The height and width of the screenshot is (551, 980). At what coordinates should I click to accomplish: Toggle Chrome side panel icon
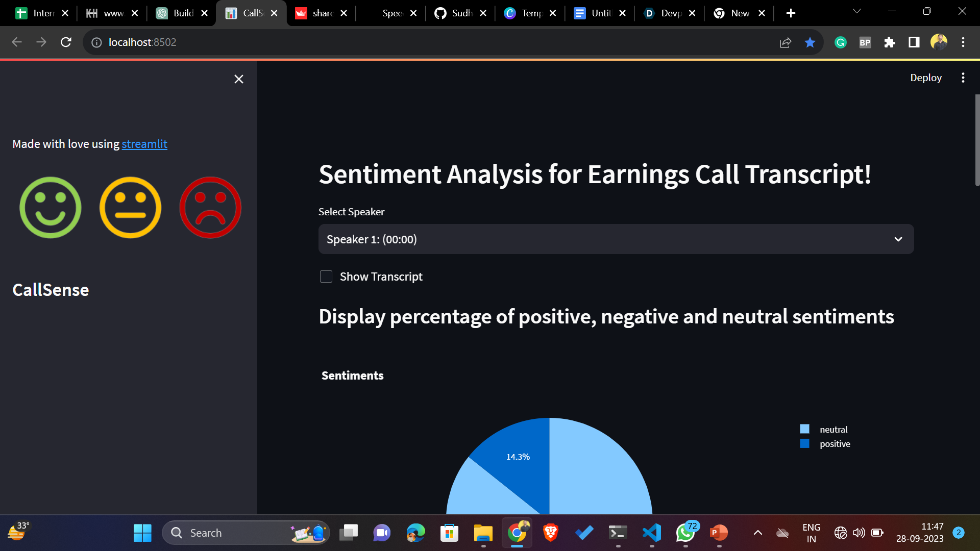pyautogui.click(x=914, y=42)
